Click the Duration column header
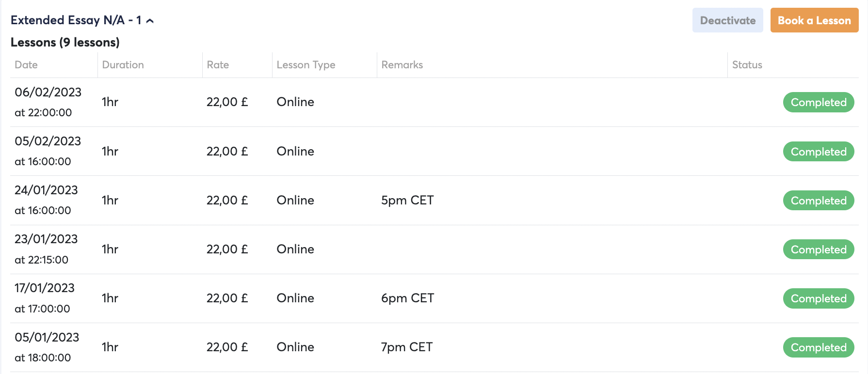 (x=123, y=65)
